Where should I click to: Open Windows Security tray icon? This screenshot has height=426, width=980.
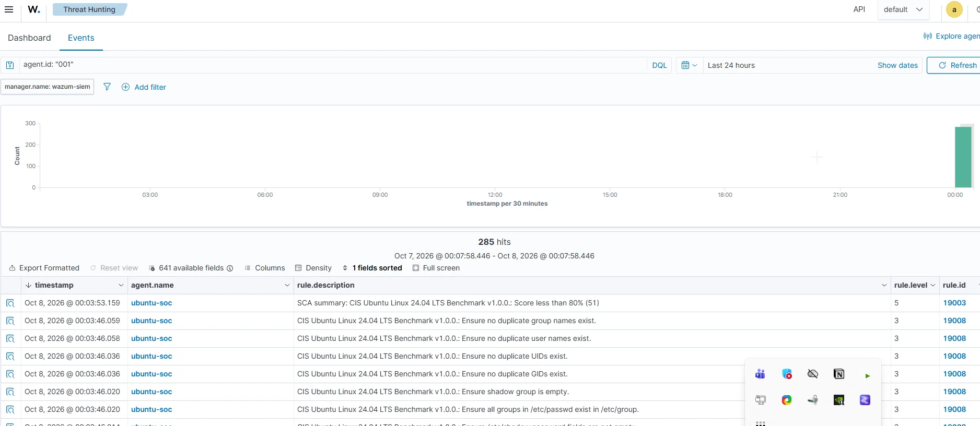click(x=787, y=374)
